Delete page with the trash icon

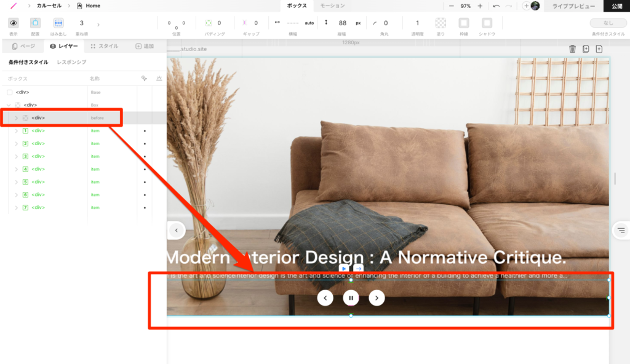coord(573,49)
